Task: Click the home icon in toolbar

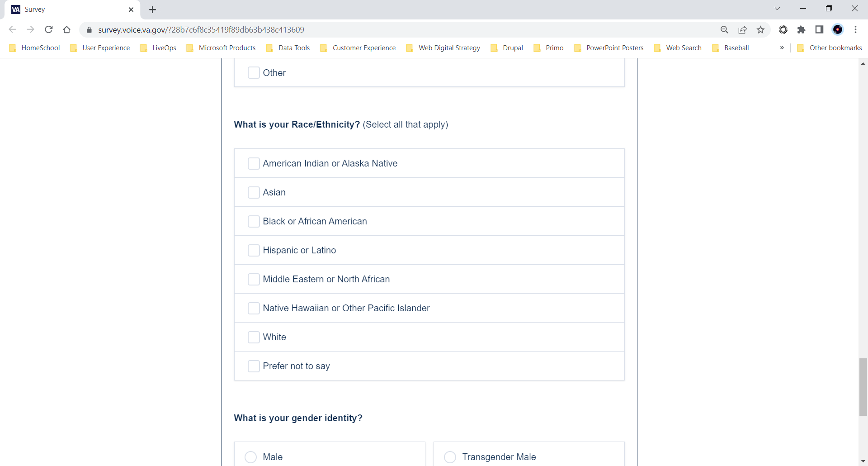Action: (67, 30)
